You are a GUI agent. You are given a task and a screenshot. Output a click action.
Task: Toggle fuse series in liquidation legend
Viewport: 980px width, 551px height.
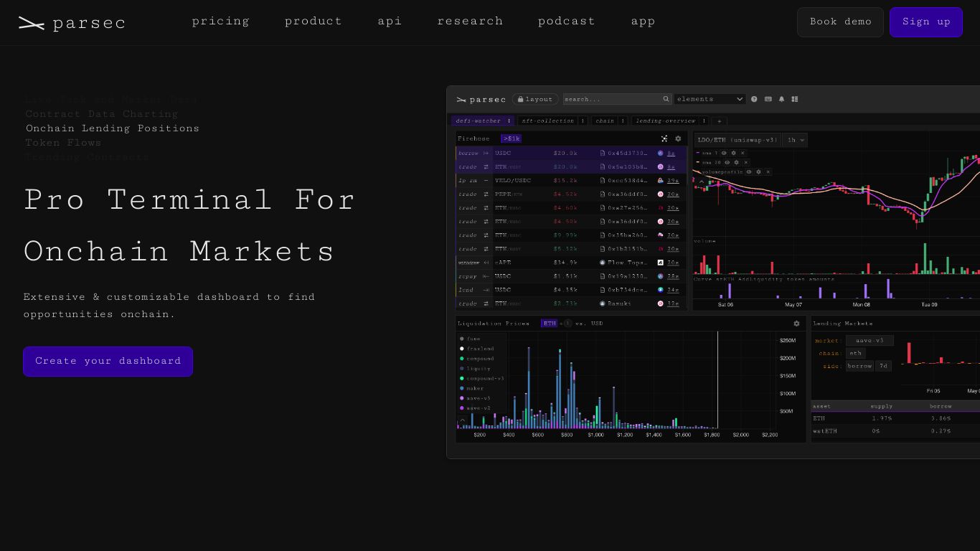click(470, 339)
